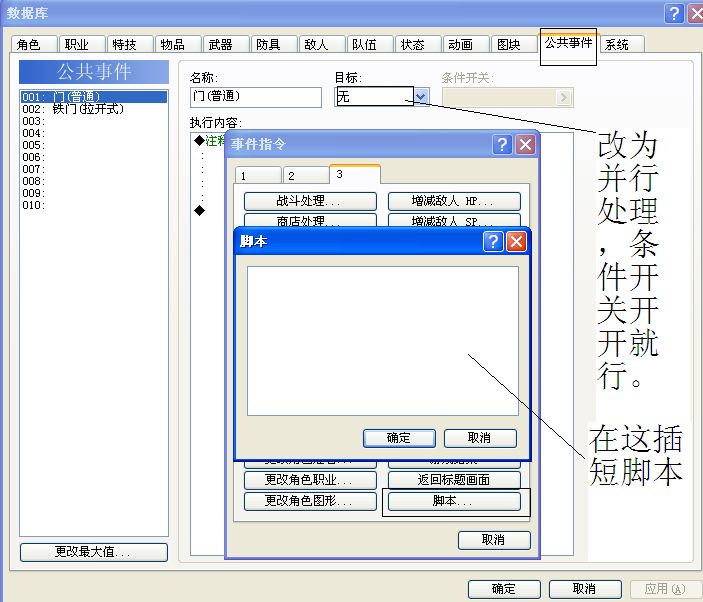Viewport: 703px width, 602px height.
Task: Click the 更改最大值 button
Action: (94, 552)
